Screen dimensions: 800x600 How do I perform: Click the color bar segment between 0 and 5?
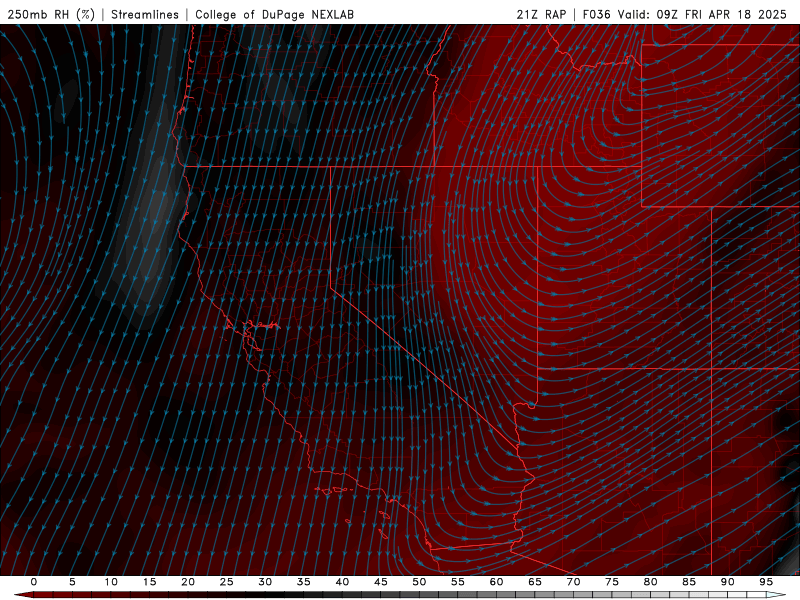click(53, 595)
